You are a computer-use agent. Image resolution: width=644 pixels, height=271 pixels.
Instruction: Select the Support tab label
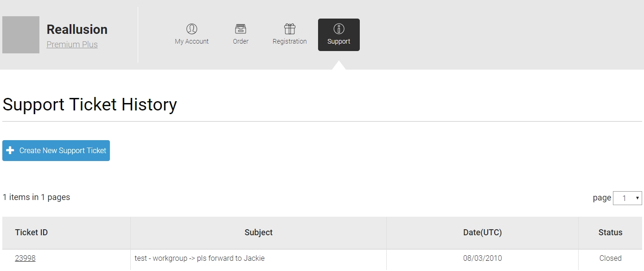(x=339, y=41)
